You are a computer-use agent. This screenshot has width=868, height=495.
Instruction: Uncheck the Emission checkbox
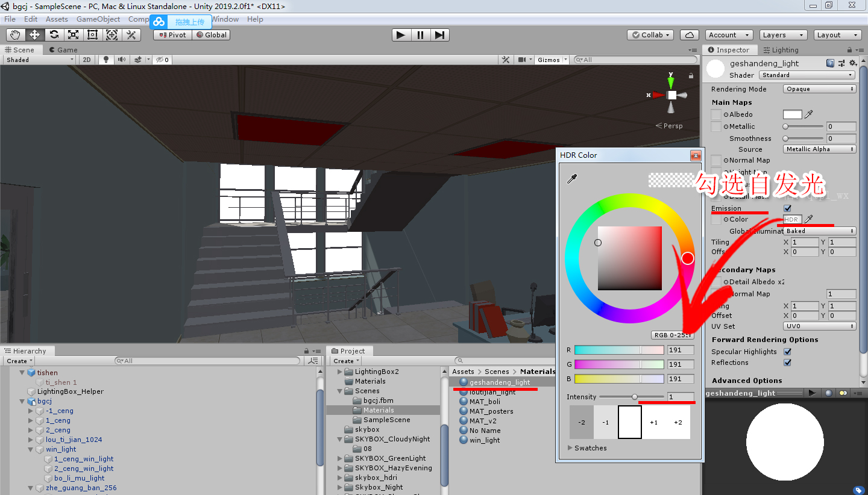pos(787,208)
